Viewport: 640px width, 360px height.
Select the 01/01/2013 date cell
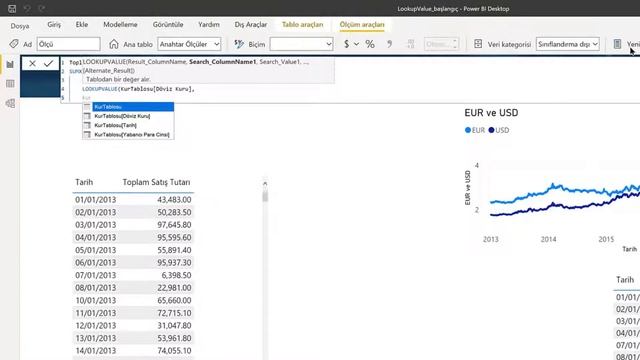pos(96,200)
